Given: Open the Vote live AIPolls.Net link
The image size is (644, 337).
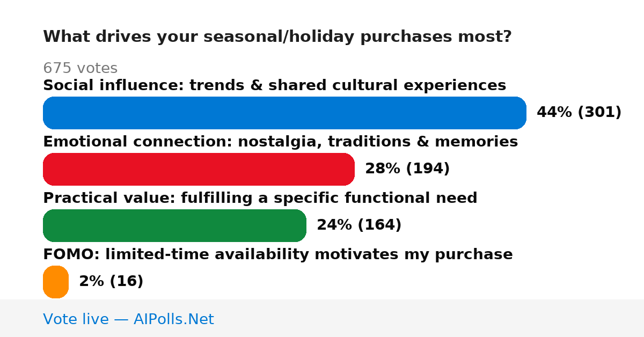Looking at the screenshot, I should (x=128, y=319).
